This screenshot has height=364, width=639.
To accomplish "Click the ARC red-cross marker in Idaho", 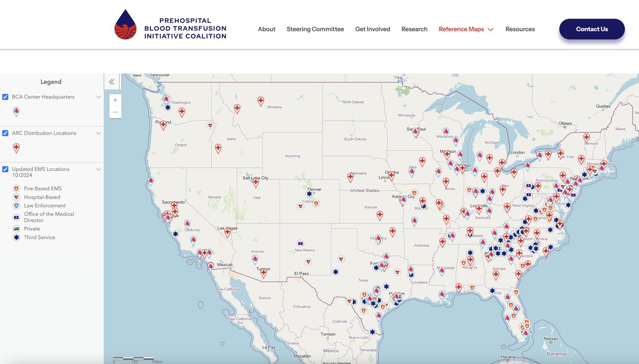I will (218, 148).
